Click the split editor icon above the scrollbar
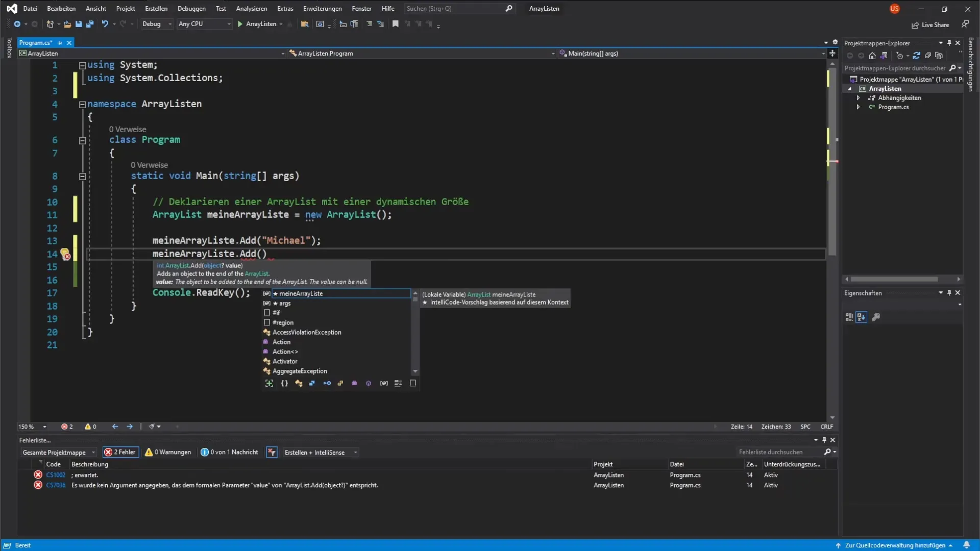Screen dimensions: 980x551 pos(832,53)
